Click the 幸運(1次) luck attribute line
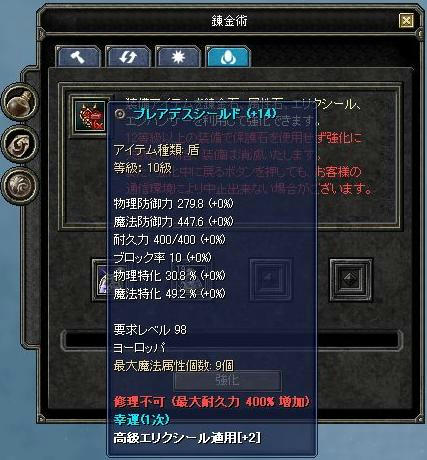 pos(141,420)
